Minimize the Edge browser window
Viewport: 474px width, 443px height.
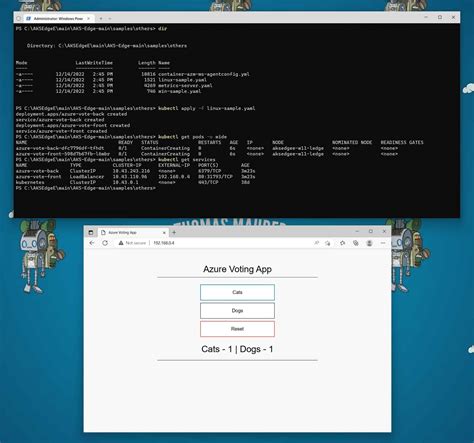click(357, 231)
